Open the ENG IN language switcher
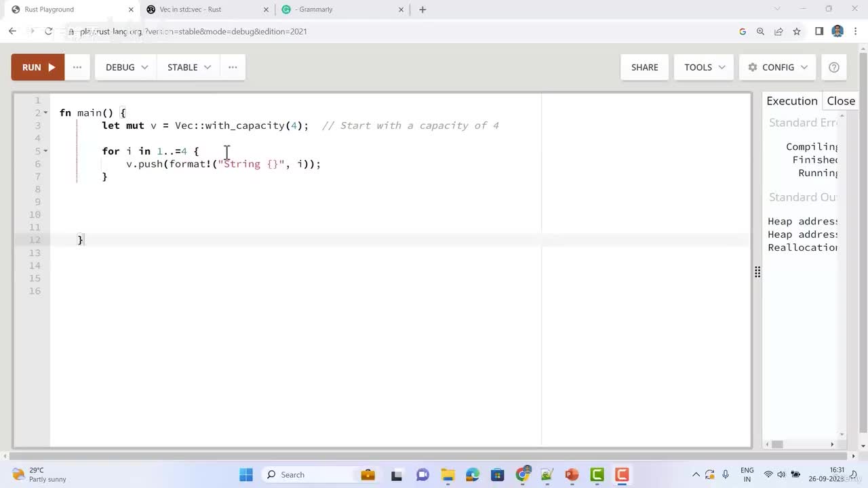The height and width of the screenshot is (488, 868). point(747,474)
